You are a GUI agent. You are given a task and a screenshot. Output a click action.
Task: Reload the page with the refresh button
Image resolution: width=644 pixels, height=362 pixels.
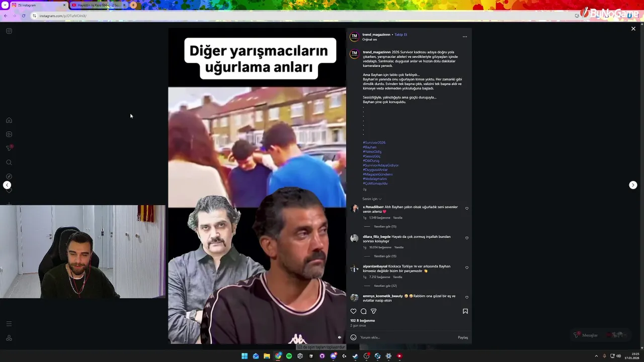click(24, 16)
